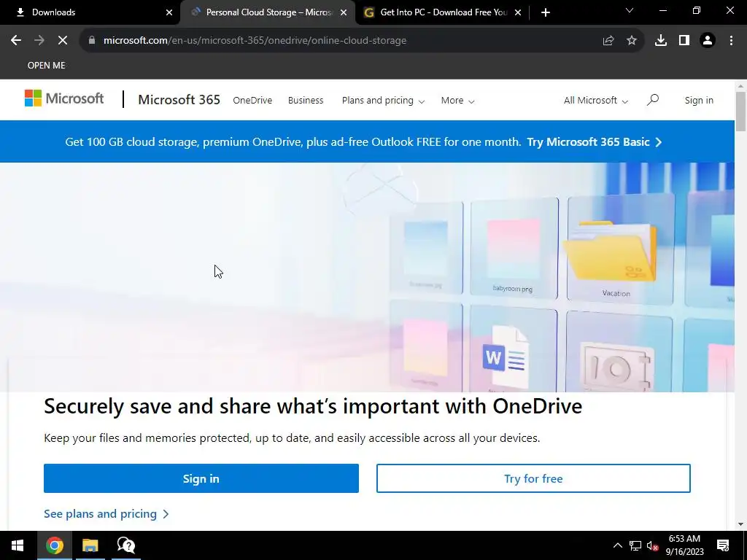Click Sign in in the top navigation
This screenshot has height=560, width=747.
(699, 101)
